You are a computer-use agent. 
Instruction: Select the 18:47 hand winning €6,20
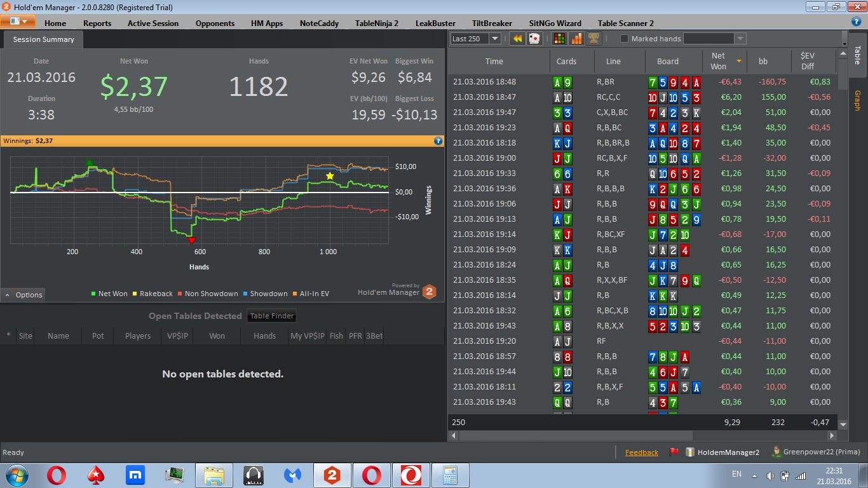pos(643,97)
